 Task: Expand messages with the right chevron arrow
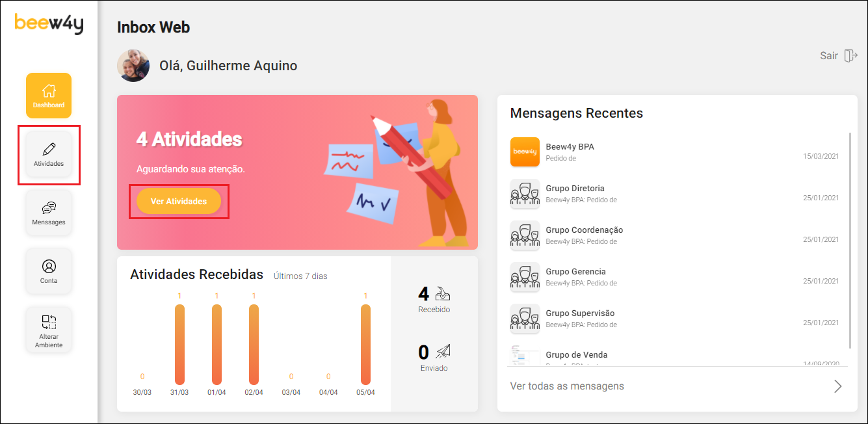[x=838, y=386]
